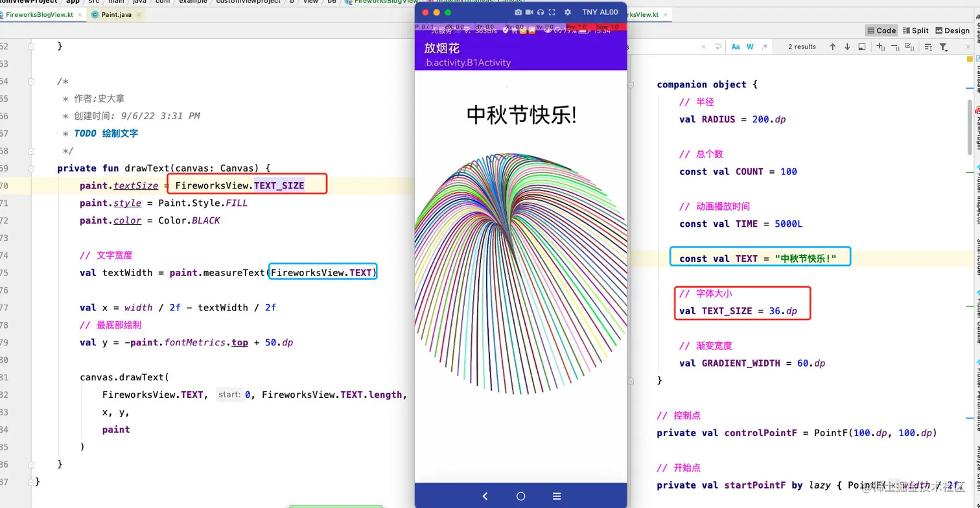Close the FireworksBlogView.kt tab
Screen dimensions: 980x508
click(x=80, y=14)
